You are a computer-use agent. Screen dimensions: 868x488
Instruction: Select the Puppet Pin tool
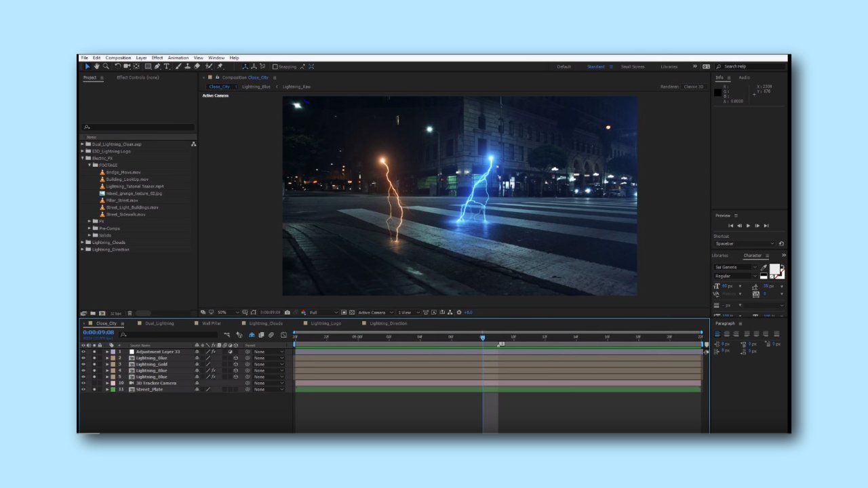click(x=219, y=66)
